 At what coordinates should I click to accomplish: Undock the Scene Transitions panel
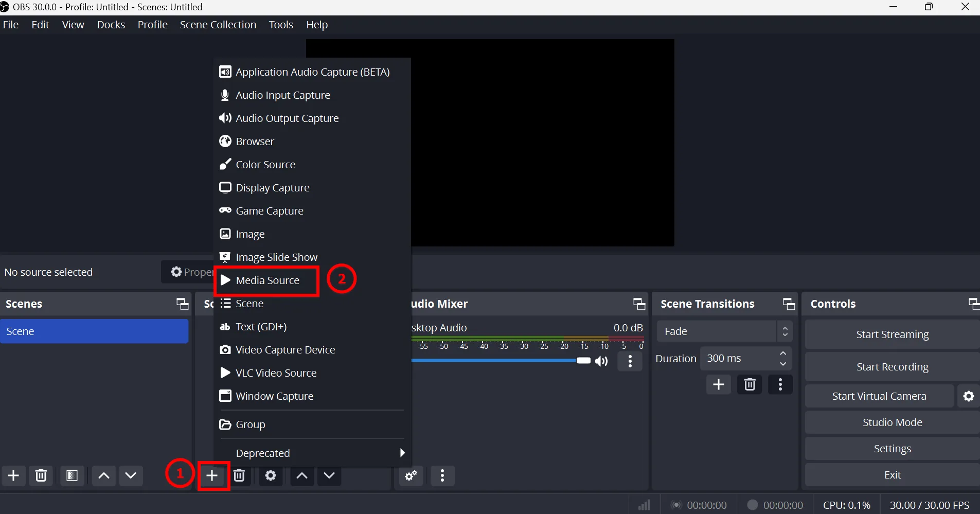click(x=789, y=304)
